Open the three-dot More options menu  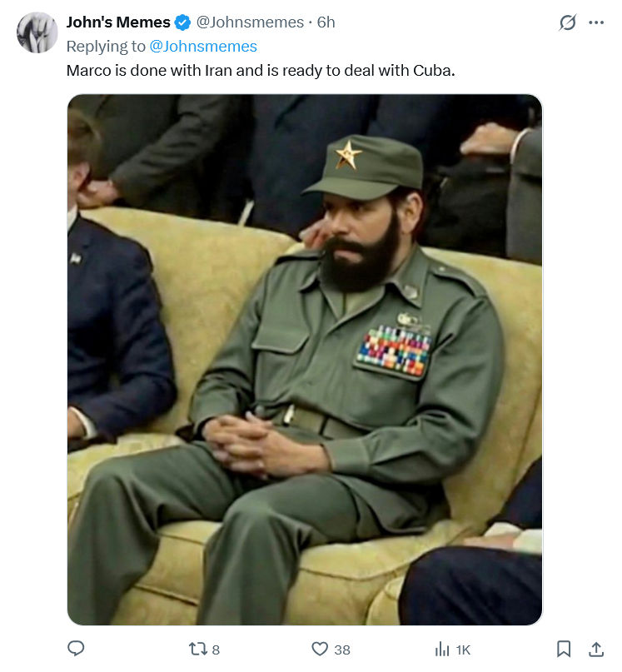(596, 22)
